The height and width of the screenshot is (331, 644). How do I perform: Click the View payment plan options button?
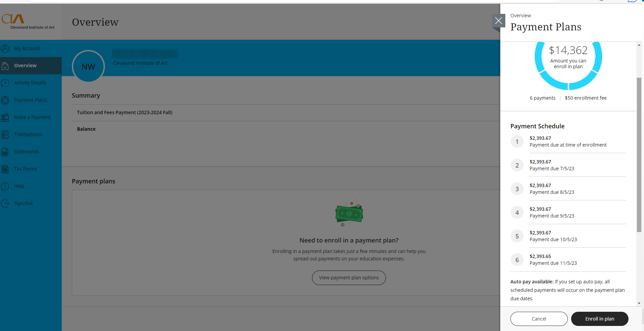pos(349,278)
